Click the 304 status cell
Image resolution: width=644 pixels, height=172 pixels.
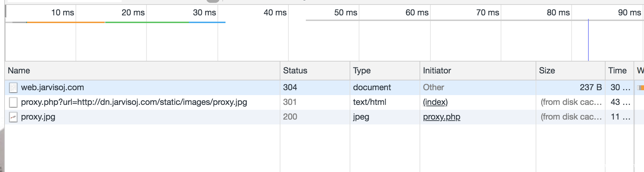[290, 87]
